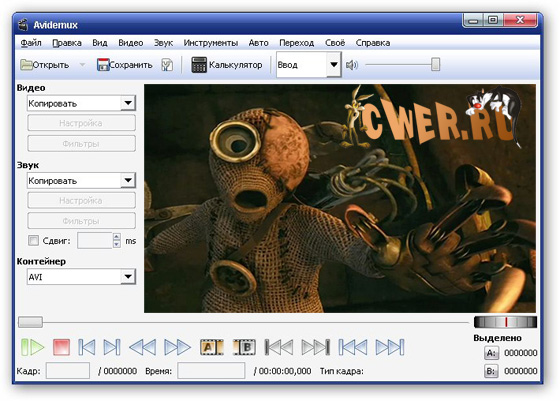Click the red Stop button
The width and height of the screenshot is (560, 401).
click(x=61, y=347)
